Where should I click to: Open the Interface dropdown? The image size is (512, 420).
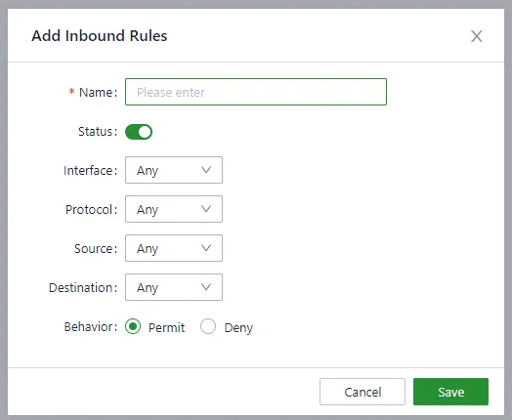tap(174, 170)
